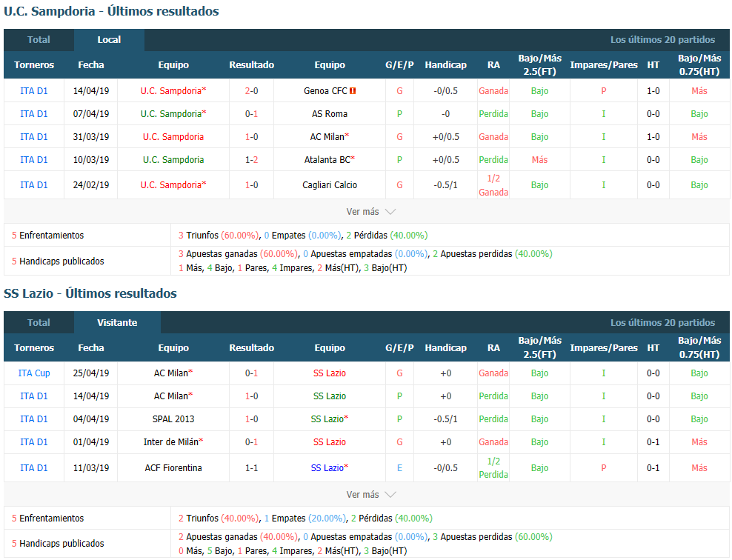The width and height of the screenshot is (732, 560).
Task: Click Atalanta BC team name
Action: tap(327, 159)
